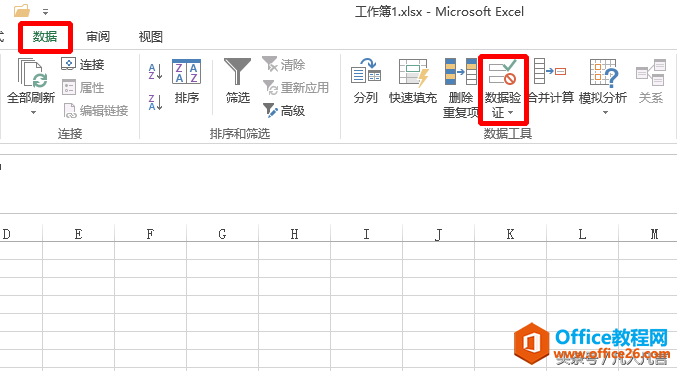Click the folder open icon in quick access
Image resolution: width=677 pixels, height=371 pixels.
pyautogui.click(x=22, y=10)
